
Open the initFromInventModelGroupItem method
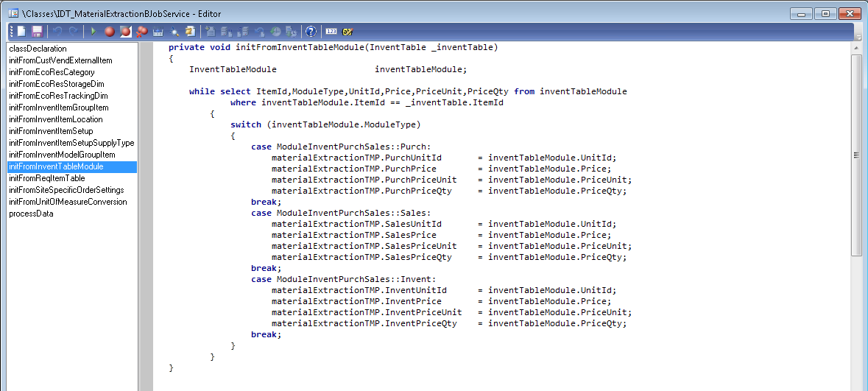pyautogui.click(x=62, y=155)
